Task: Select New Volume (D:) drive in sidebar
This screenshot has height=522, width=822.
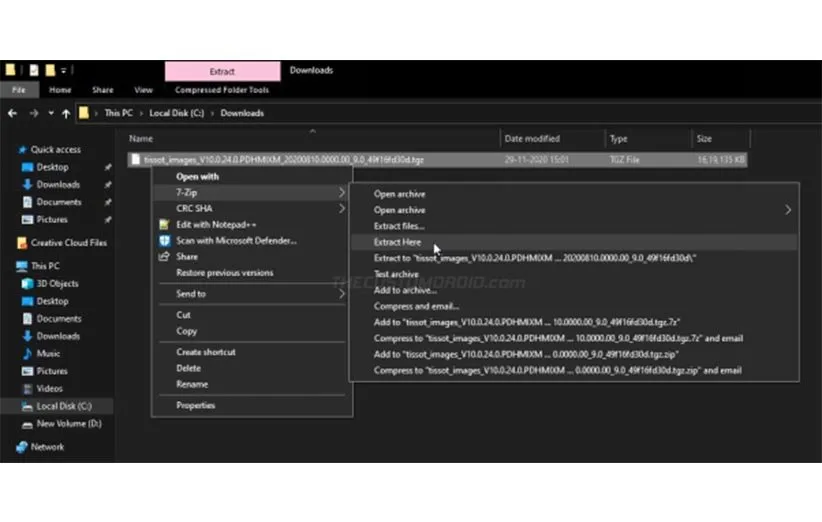Action: coord(66,424)
